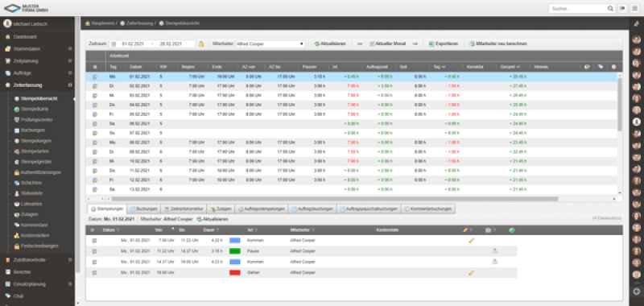This screenshot has width=644, height=306.
Task: Open the Mitarbeiter dropdown Alfred Cooper
Action: tap(270, 43)
